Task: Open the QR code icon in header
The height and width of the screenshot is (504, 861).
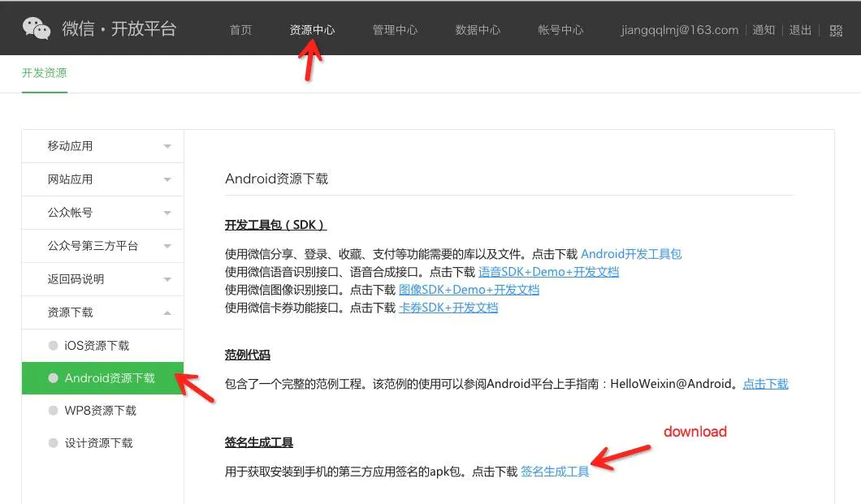Action: [836, 31]
